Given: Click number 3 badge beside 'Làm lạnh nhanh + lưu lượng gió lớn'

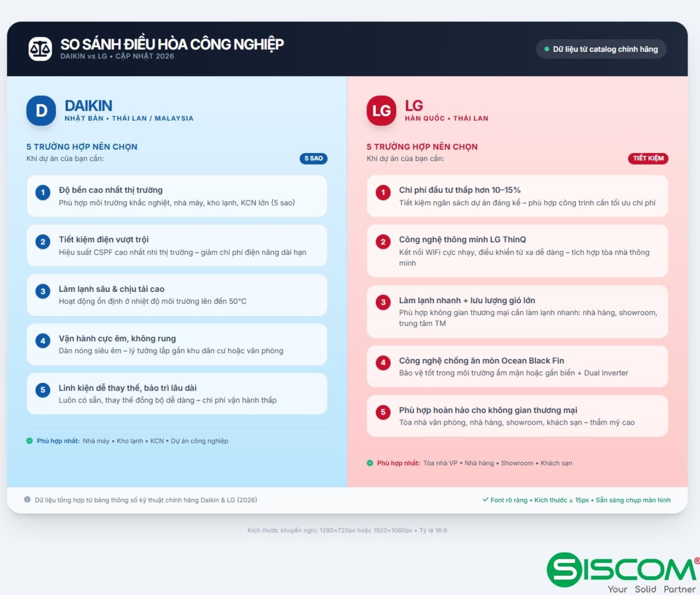Looking at the screenshot, I should (383, 303).
